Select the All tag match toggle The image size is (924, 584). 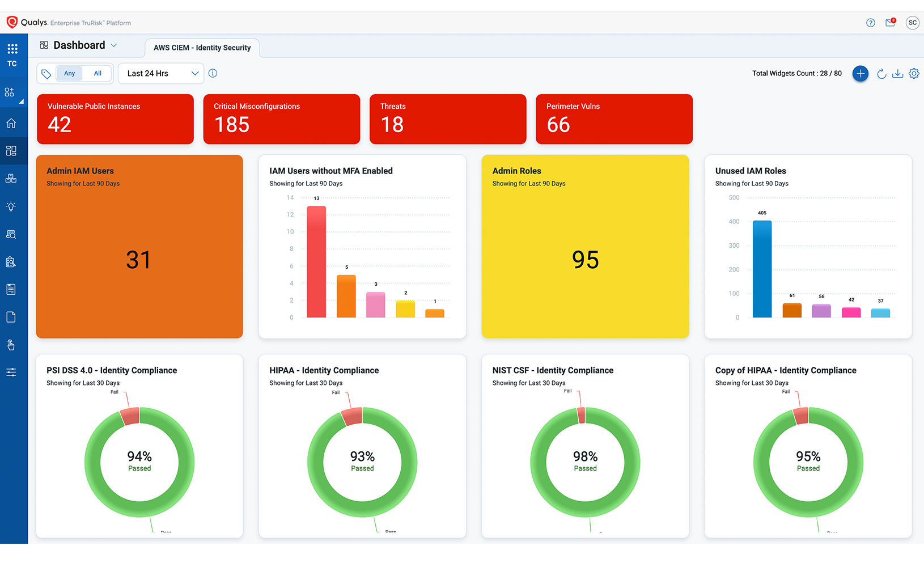coord(98,74)
